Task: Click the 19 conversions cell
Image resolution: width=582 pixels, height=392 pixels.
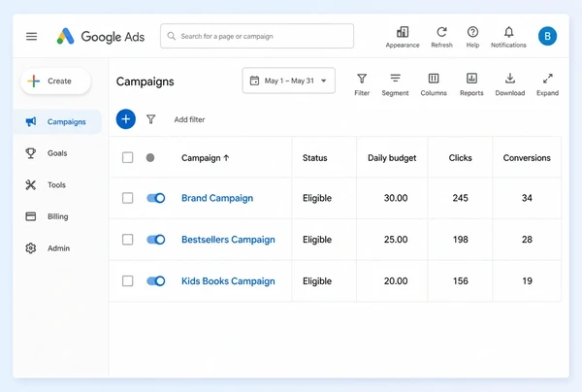Action: [x=527, y=281]
